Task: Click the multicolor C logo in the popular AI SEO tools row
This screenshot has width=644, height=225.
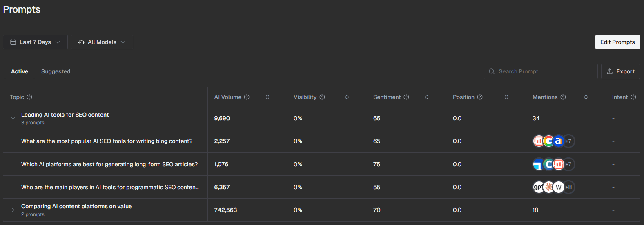Action: pyautogui.click(x=548, y=141)
